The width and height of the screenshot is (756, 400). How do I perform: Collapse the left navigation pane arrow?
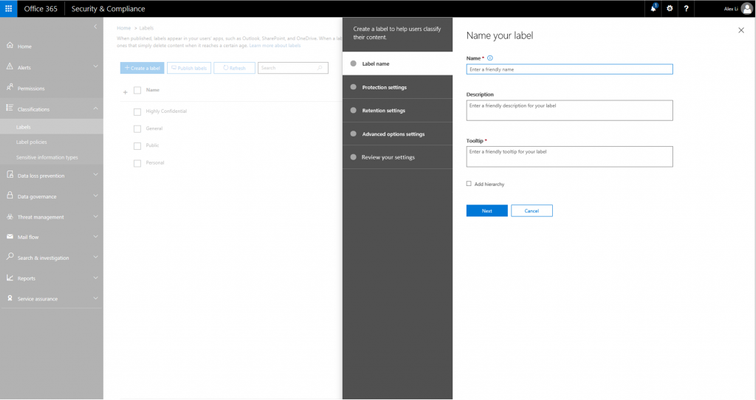pos(95,27)
